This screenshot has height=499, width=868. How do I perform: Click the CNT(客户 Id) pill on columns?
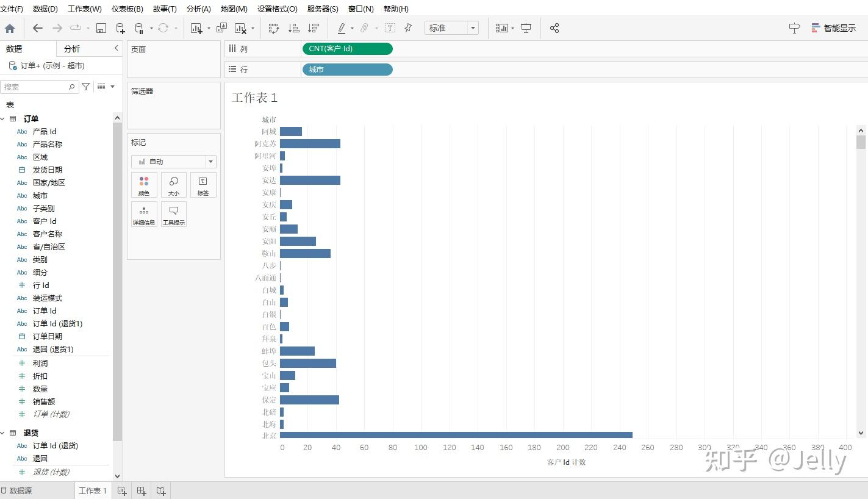pos(347,49)
